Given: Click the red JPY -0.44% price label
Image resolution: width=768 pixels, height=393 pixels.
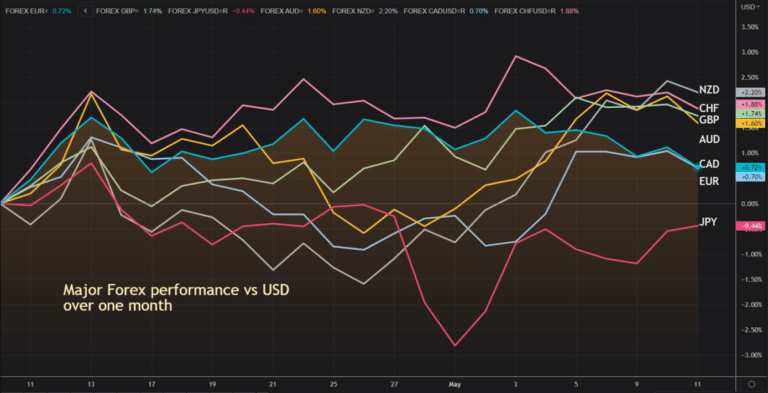Looking at the screenshot, I should (x=750, y=226).
